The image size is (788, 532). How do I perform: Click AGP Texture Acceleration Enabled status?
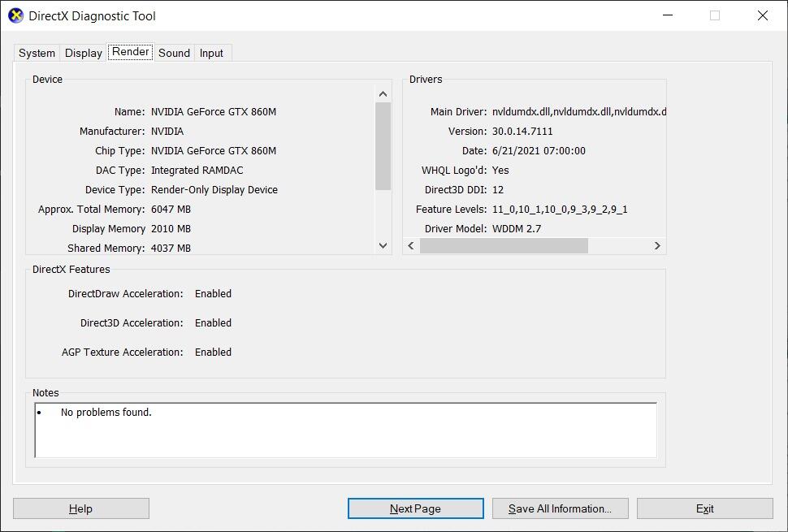[x=213, y=353]
